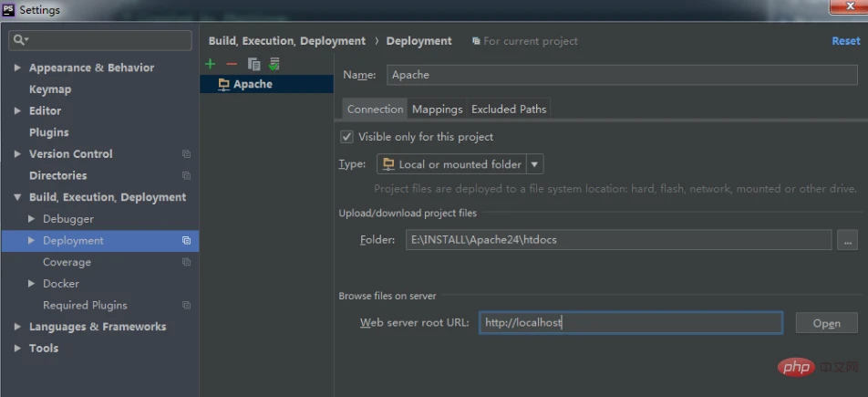Toggle Visible only for this project
This screenshot has width=868, height=397.
346,137
